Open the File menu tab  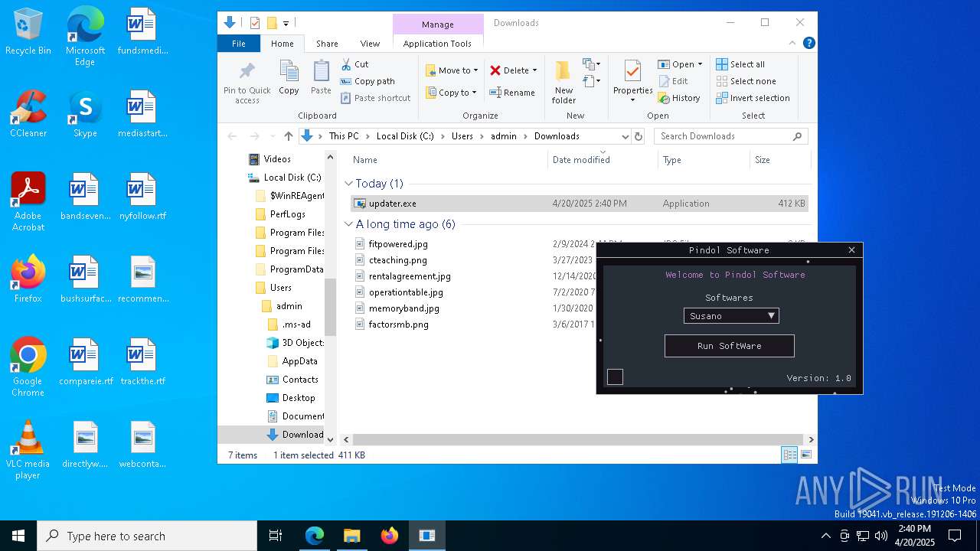239,44
